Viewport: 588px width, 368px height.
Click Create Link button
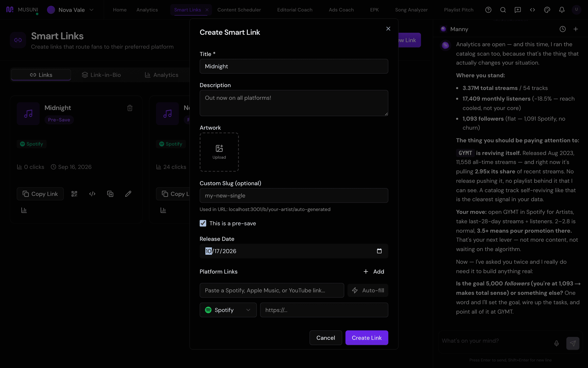pos(367,338)
